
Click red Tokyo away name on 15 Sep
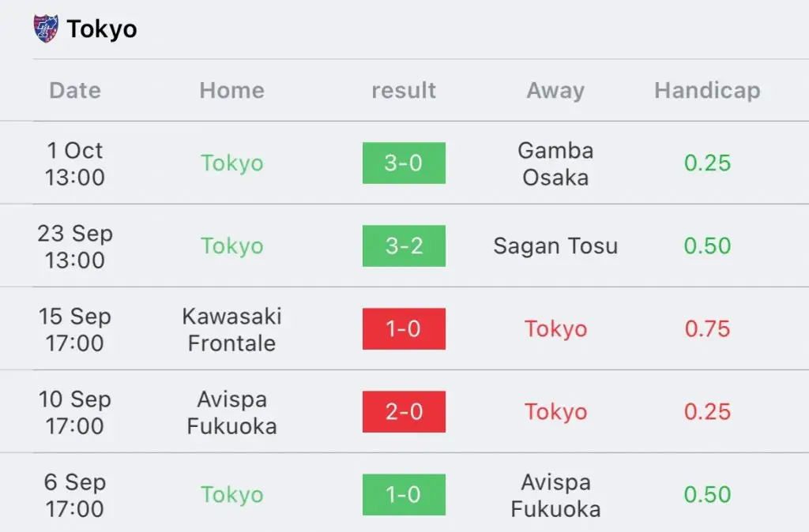[555, 329]
